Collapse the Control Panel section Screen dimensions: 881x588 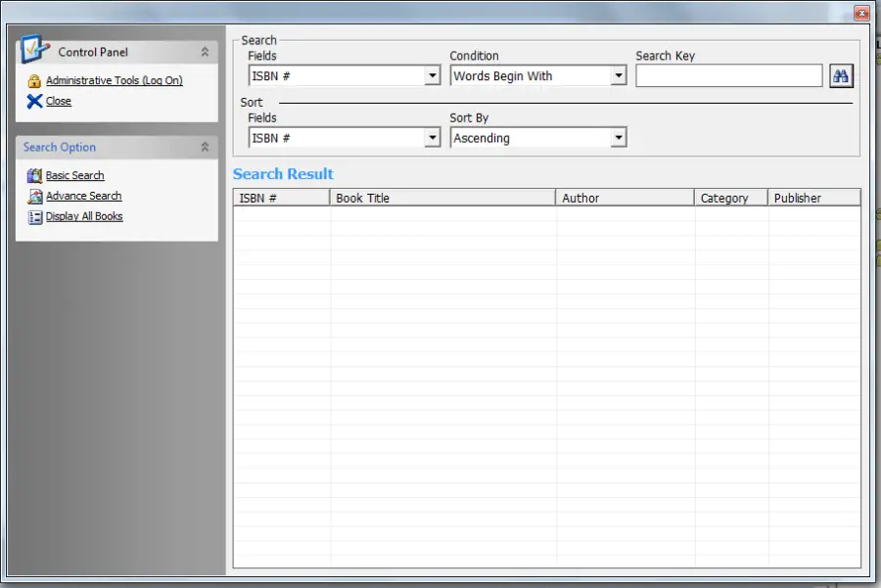tap(206, 52)
